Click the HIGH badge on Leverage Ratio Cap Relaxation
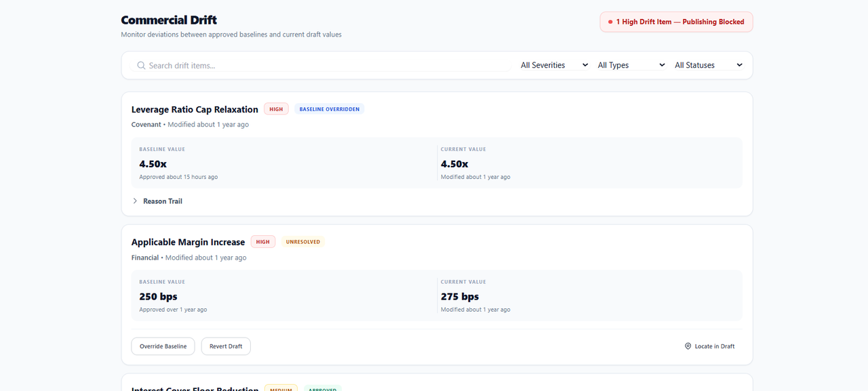Viewport: 868px width, 391px height. 276,109
